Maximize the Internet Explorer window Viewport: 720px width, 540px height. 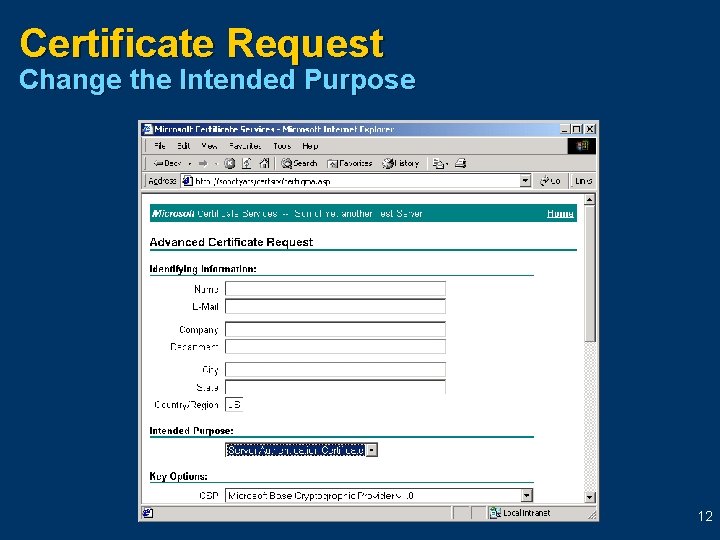[x=578, y=129]
